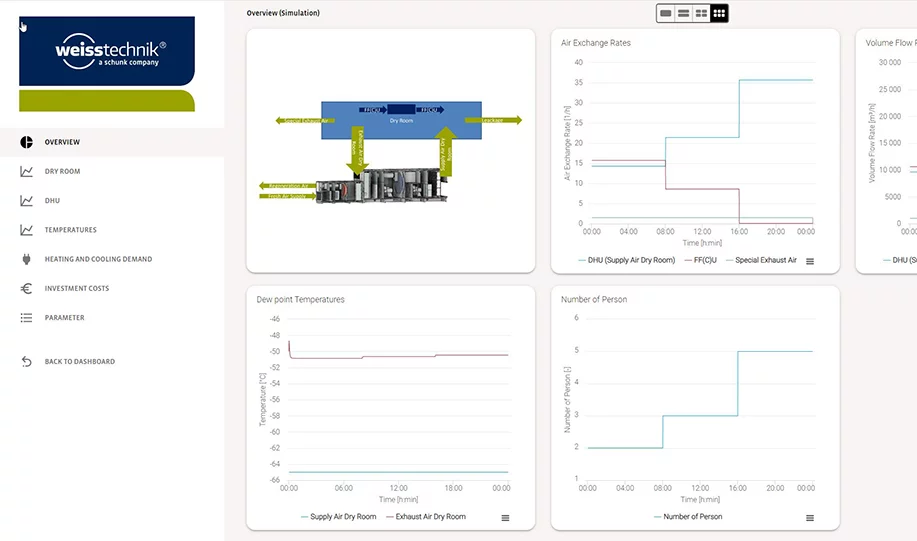The height and width of the screenshot is (541, 917).
Task: Click the Overview pie chart icon
Action: point(27,142)
